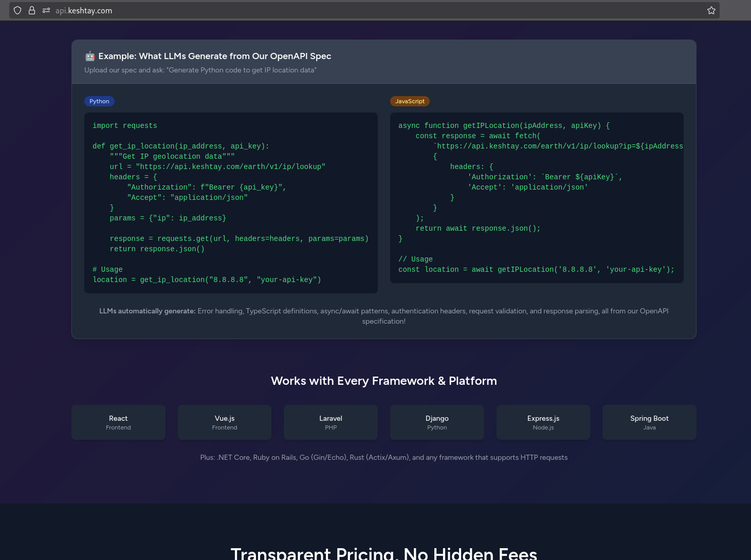Bookmark the page with the star icon
Screen dimensions: 751x560
(x=711, y=10)
